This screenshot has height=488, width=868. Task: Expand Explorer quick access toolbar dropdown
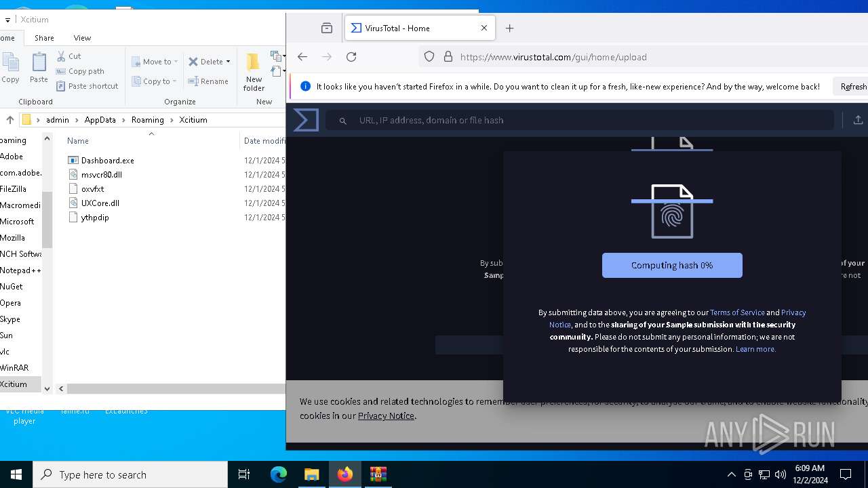click(x=7, y=20)
